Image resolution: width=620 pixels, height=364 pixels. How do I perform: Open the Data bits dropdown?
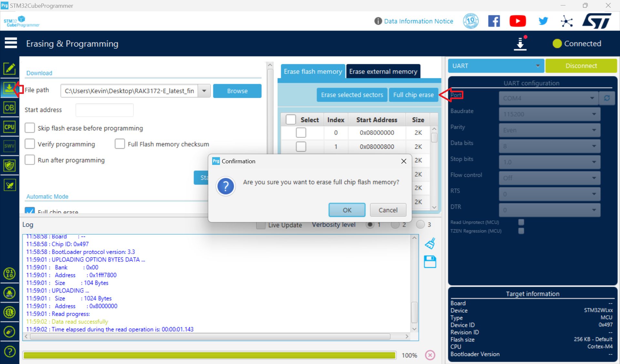click(550, 146)
